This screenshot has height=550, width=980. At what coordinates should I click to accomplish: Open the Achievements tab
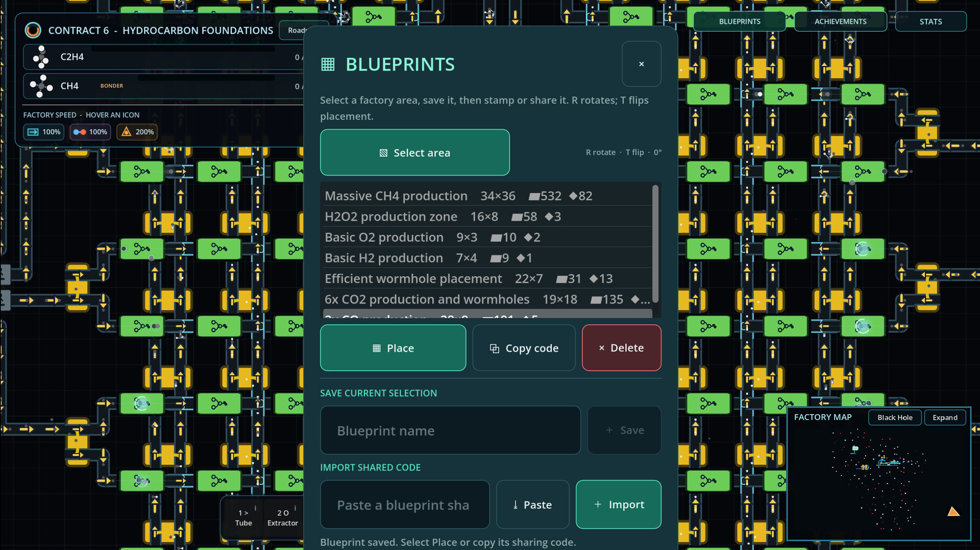coord(840,21)
